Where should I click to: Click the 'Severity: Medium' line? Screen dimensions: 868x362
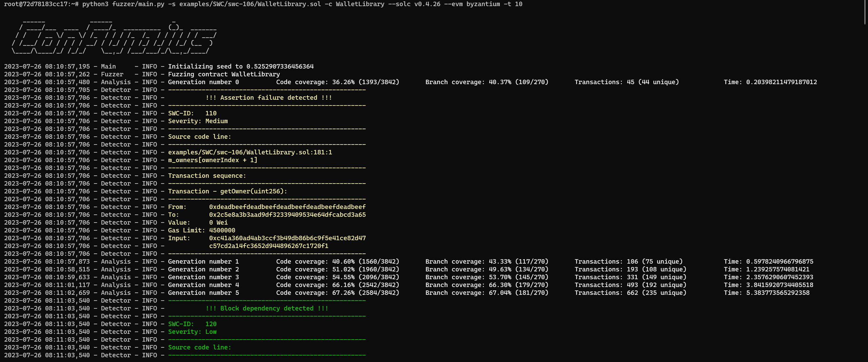click(198, 121)
